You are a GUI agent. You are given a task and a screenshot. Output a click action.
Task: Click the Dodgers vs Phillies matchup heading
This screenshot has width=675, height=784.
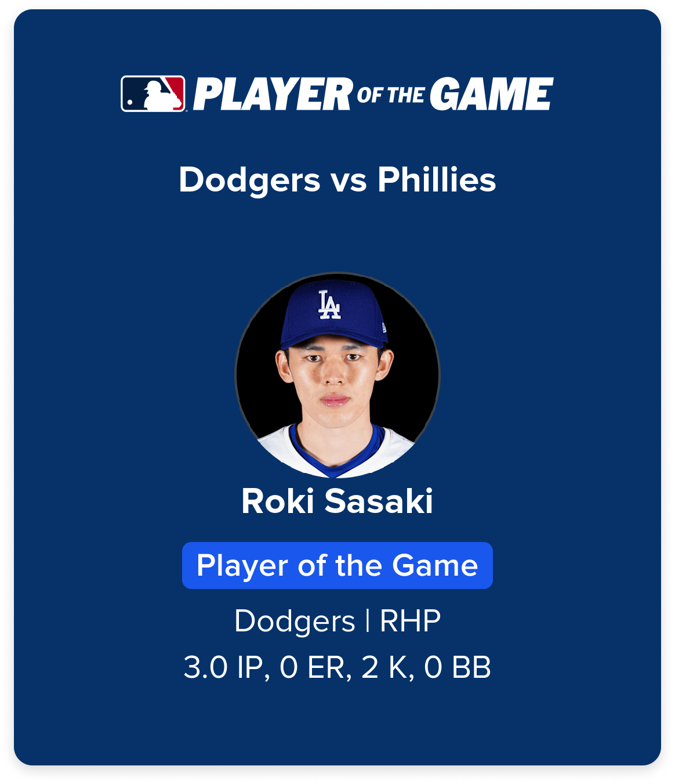(337, 180)
